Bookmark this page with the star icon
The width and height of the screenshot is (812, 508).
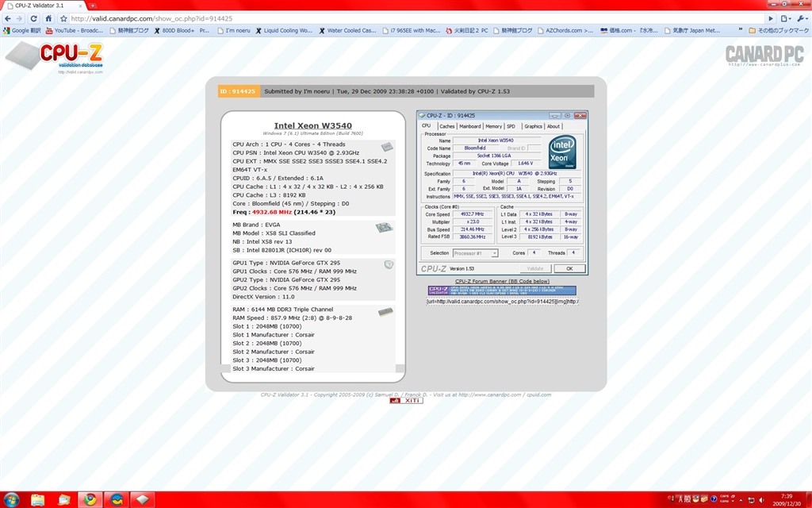(63, 19)
